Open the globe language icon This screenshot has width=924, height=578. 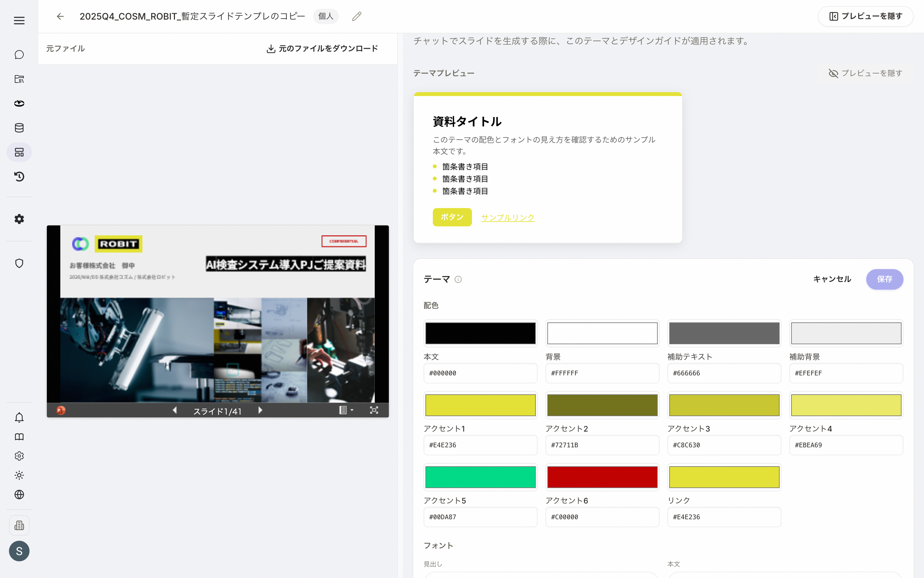click(19, 495)
